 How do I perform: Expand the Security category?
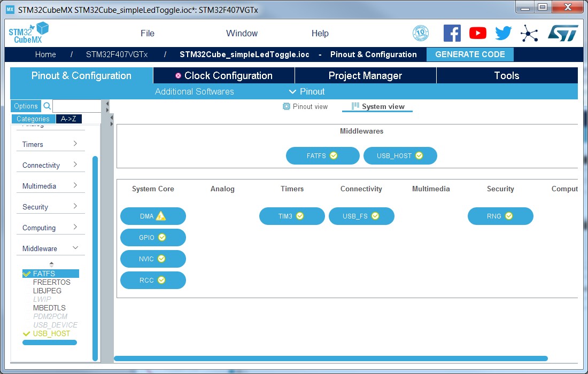click(x=75, y=206)
